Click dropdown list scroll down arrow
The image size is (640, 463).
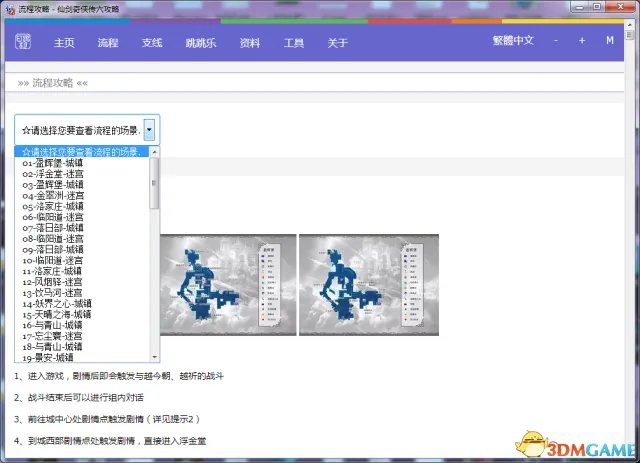tap(154, 357)
